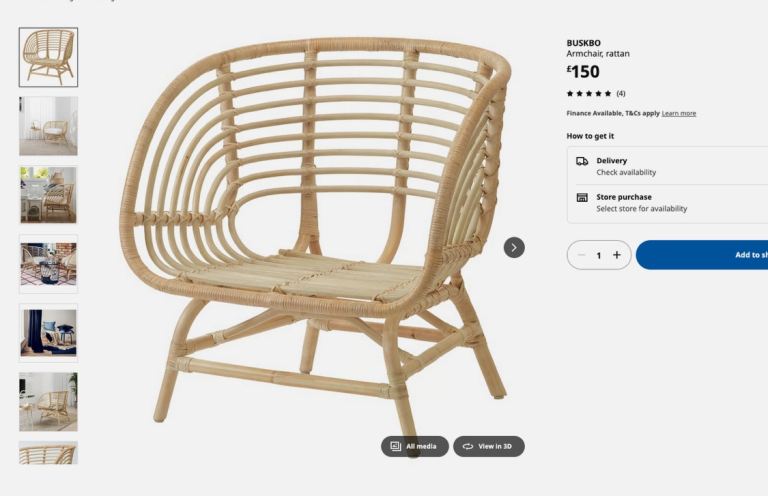
Task: Click the Store purchase shop icon
Action: coord(582,197)
